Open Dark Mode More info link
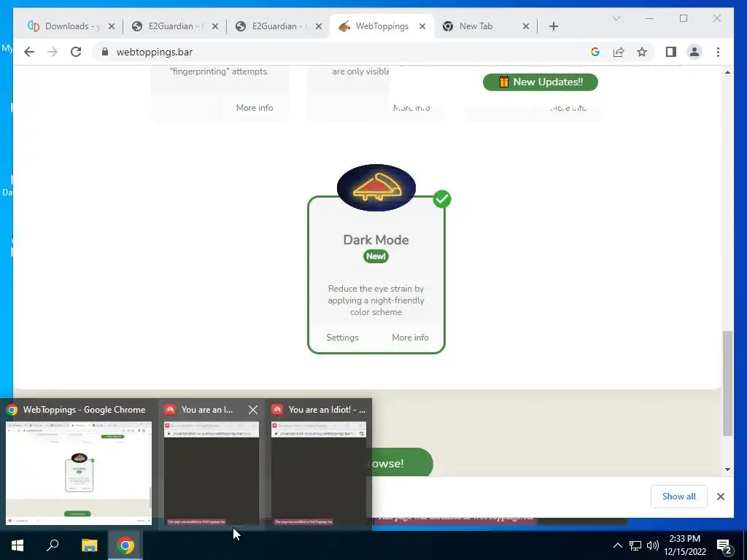 tap(410, 337)
